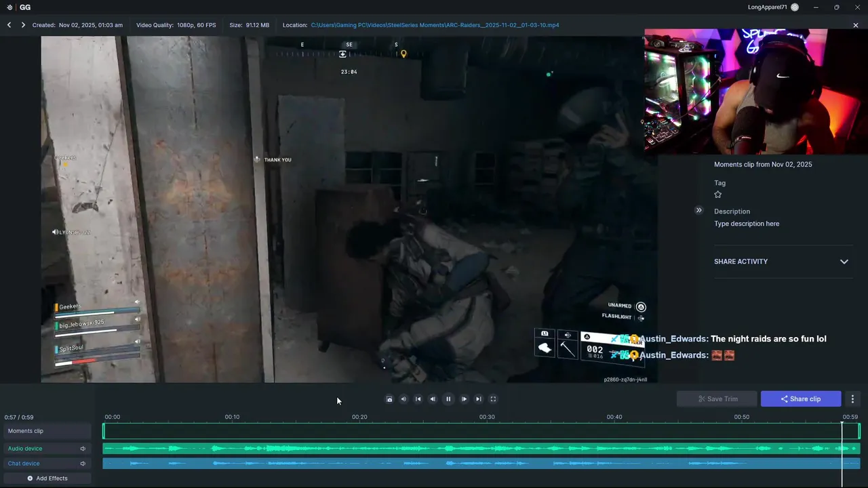The image size is (868, 488).
Task: Click the Video Quality 1080p, 60 FPS text
Action: click(176, 25)
